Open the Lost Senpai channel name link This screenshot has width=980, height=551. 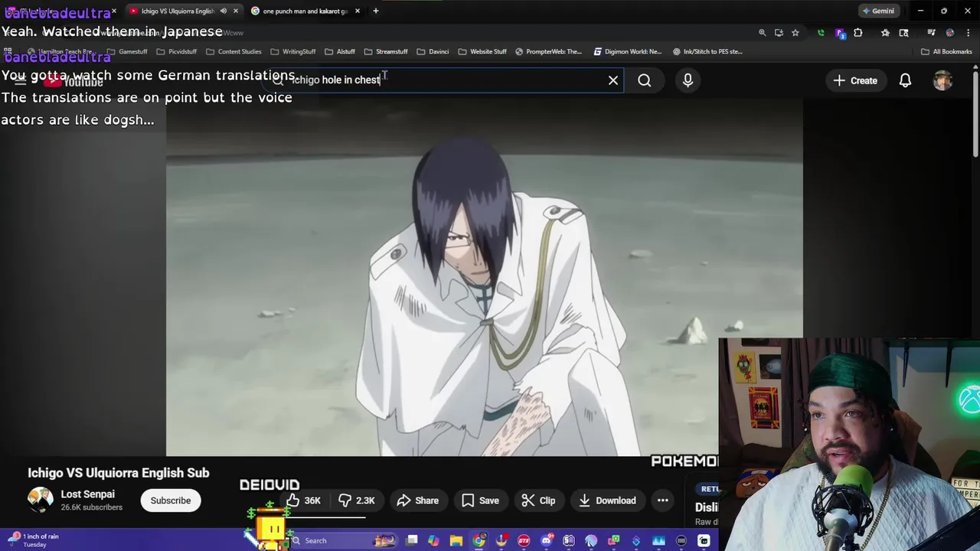coord(88,494)
